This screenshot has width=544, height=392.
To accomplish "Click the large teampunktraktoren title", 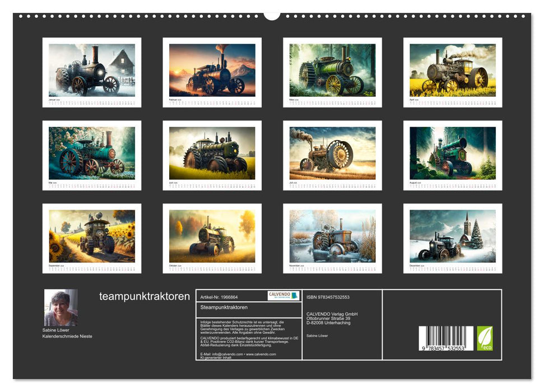I will (145, 297).
